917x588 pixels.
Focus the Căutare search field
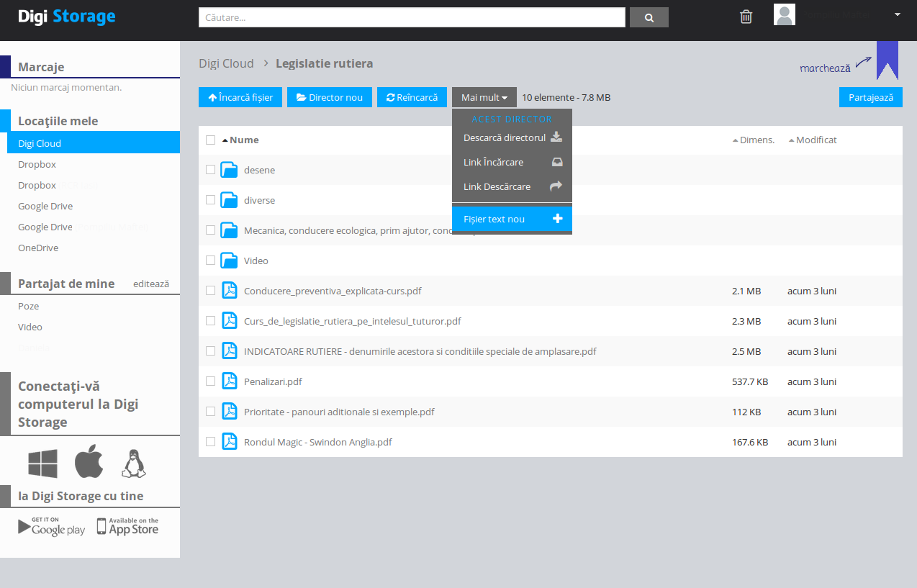[412, 17]
